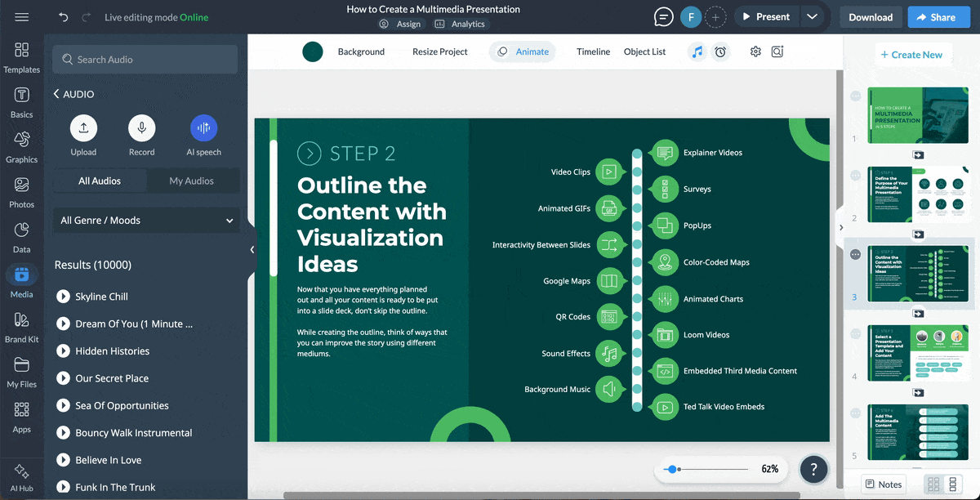Switch to grid view of slides
The image size is (980, 500).
(933, 484)
